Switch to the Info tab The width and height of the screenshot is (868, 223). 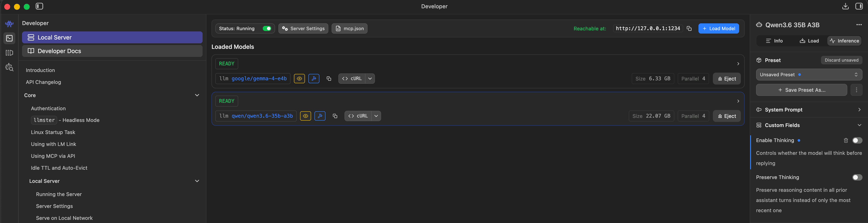774,41
